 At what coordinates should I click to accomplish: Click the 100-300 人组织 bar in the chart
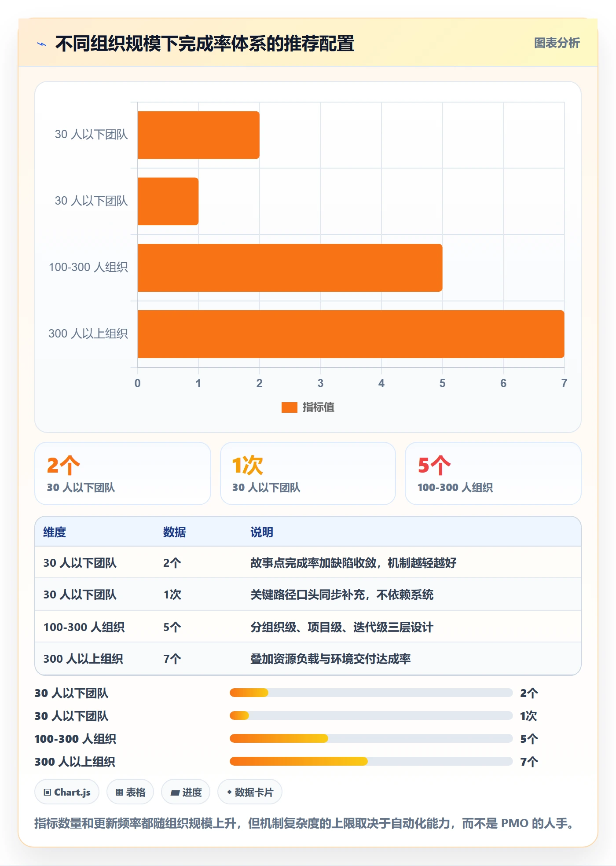[x=290, y=268]
